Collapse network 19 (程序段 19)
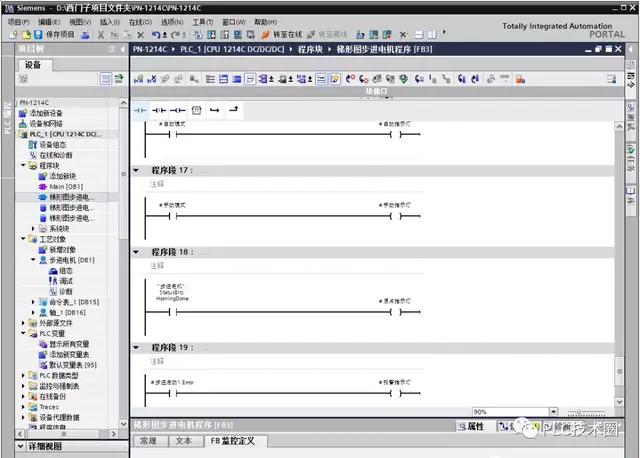The image size is (640, 458). click(x=137, y=347)
